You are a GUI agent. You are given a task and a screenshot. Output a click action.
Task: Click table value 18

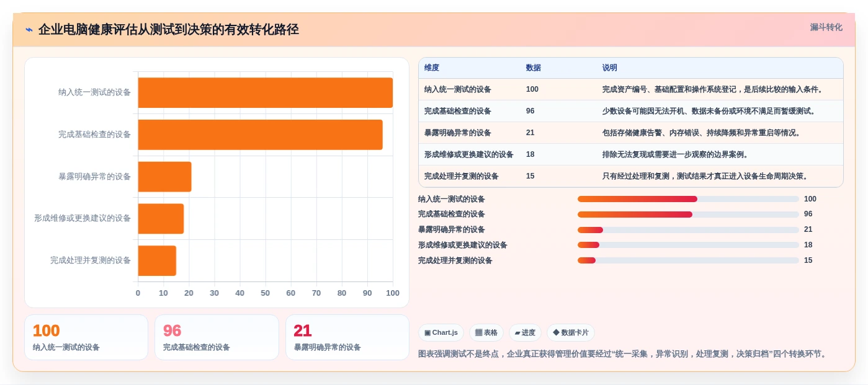[x=530, y=154]
